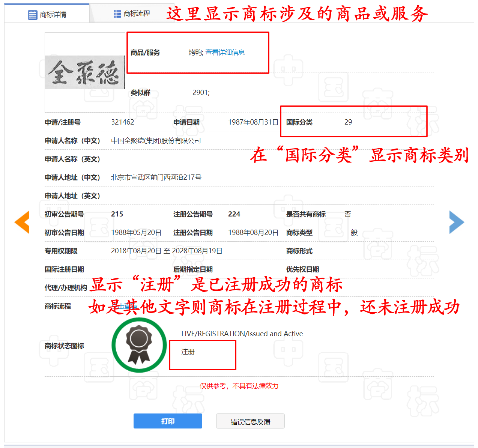Screen dimensions: 478x448
Task: Select international class value 29
Action: pyautogui.click(x=348, y=122)
